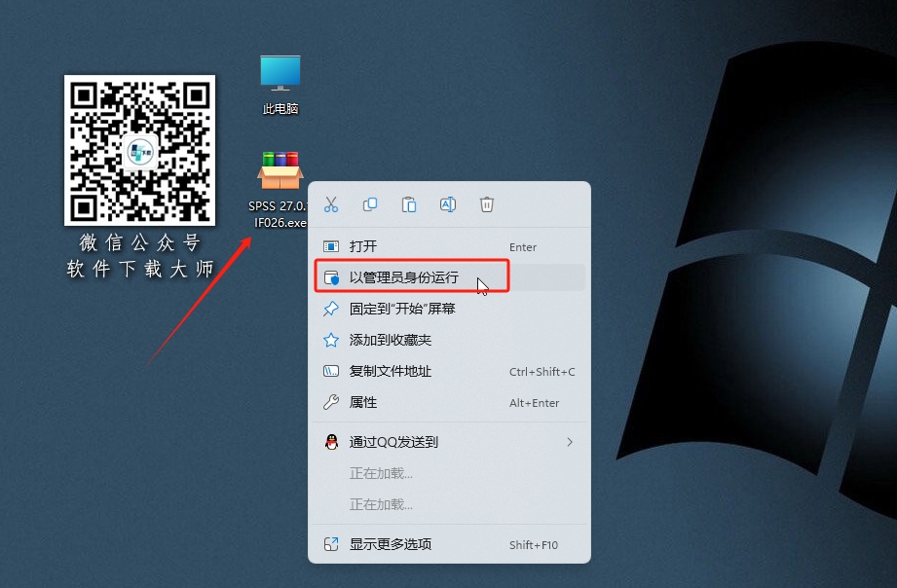Click the Copy icon in the command bar
This screenshot has width=897, height=588.
(369, 204)
